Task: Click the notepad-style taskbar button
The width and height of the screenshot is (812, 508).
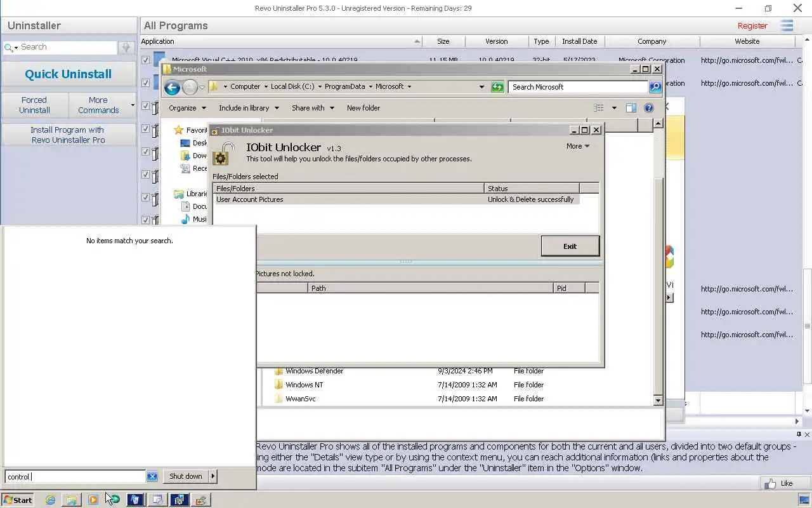Action: 157,500
